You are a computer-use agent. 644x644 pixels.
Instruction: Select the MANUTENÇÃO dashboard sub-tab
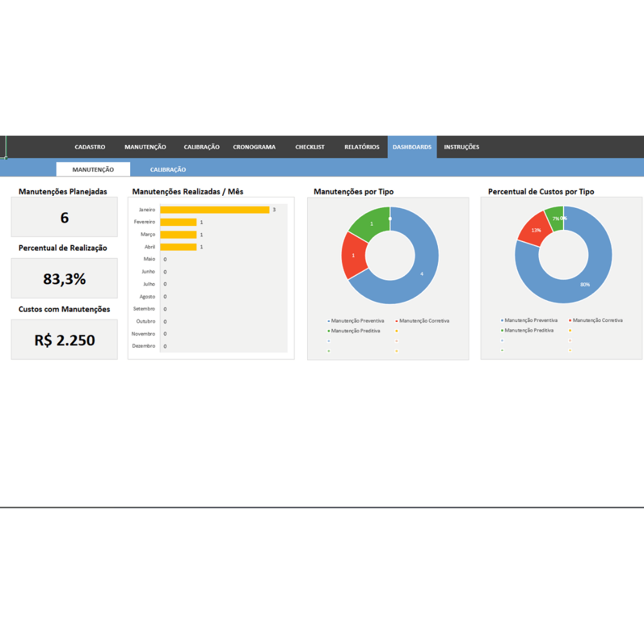point(93,169)
